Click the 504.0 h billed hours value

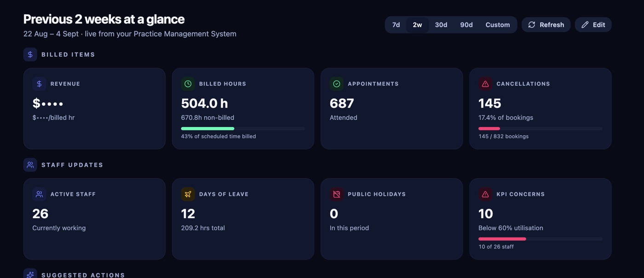point(205,103)
